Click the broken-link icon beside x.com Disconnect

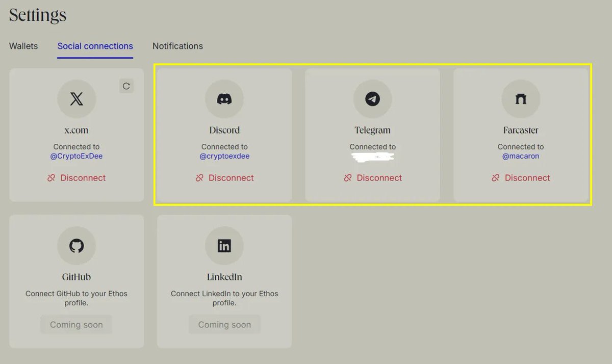pyautogui.click(x=52, y=178)
